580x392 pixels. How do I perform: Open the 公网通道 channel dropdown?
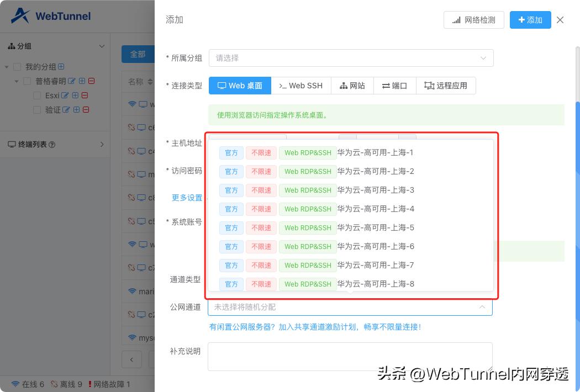pos(350,307)
